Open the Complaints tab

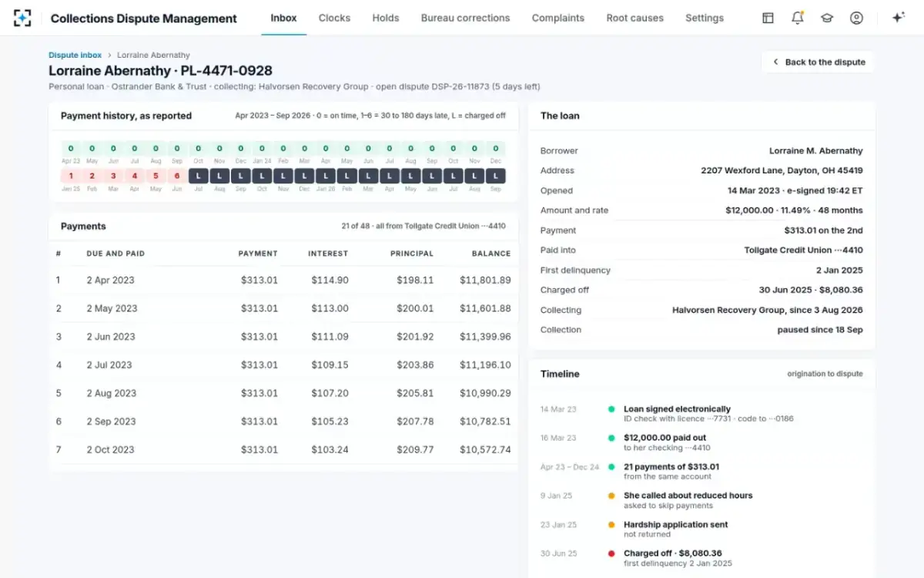click(x=558, y=18)
